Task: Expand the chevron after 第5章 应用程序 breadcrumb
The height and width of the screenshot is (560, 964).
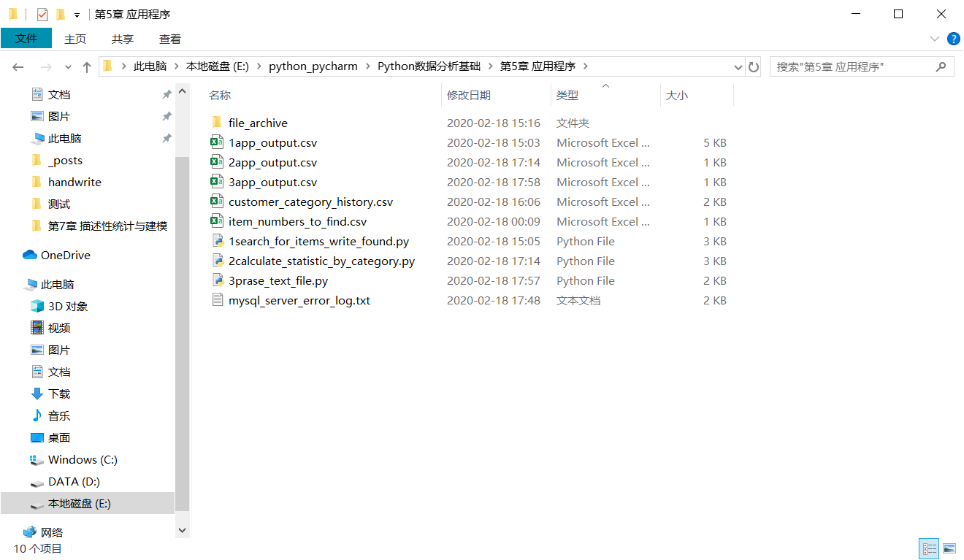Action: [x=585, y=66]
